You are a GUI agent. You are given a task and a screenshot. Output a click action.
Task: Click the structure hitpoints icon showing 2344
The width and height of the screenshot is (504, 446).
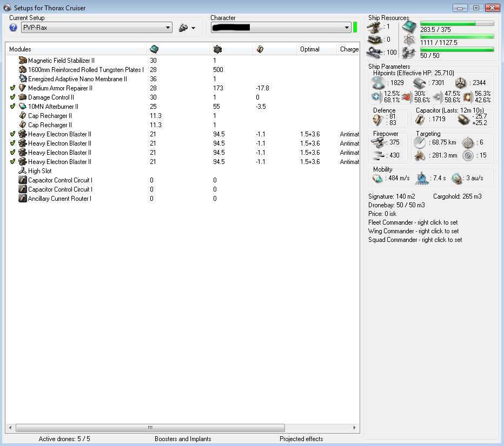pos(460,83)
